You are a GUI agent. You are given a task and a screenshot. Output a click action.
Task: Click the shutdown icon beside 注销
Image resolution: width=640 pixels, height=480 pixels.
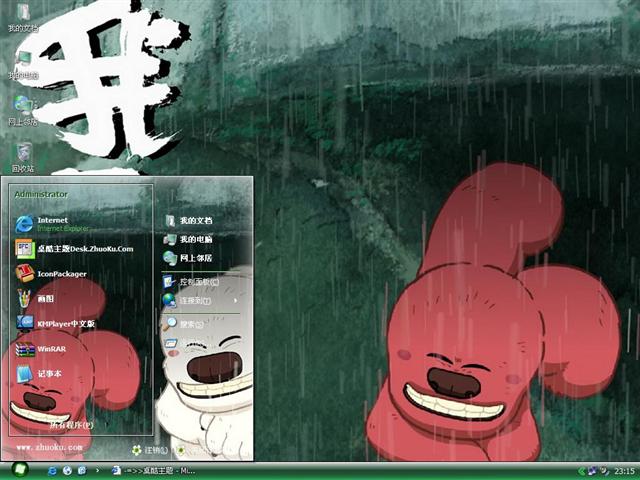pyautogui.click(x=180, y=450)
